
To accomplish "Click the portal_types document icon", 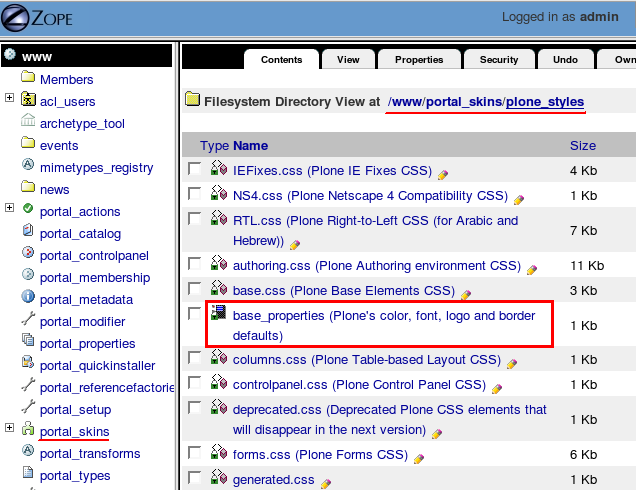I will [x=28, y=472].
